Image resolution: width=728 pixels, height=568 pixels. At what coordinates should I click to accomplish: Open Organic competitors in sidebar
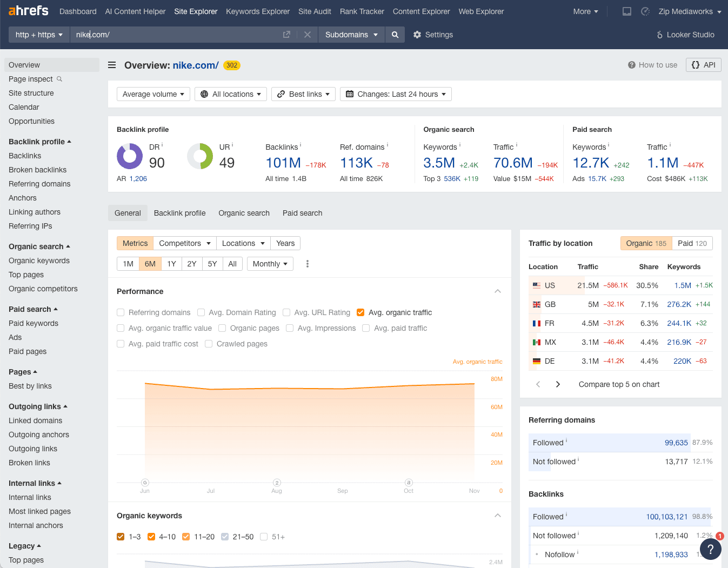pyautogui.click(x=43, y=289)
